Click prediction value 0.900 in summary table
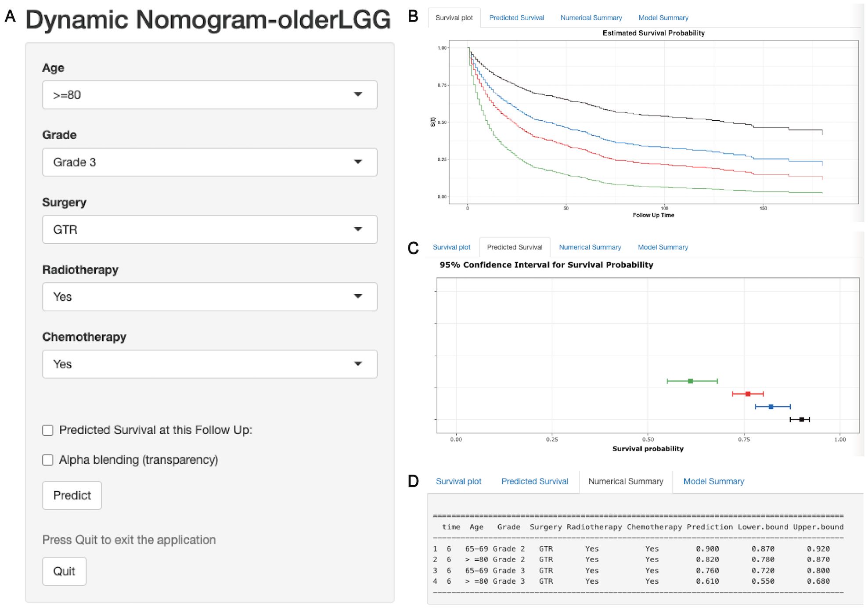The height and width of the screenshot is (609, 868). [x=707, y=549]
